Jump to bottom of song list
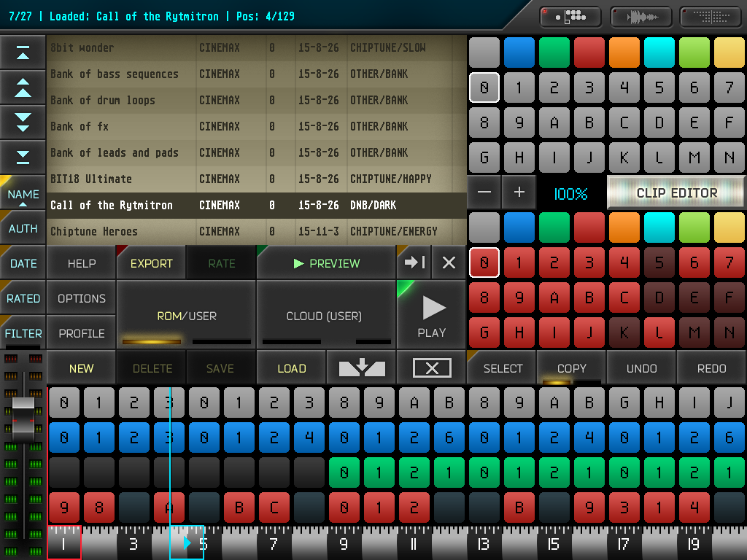 [x=23, y=157]
